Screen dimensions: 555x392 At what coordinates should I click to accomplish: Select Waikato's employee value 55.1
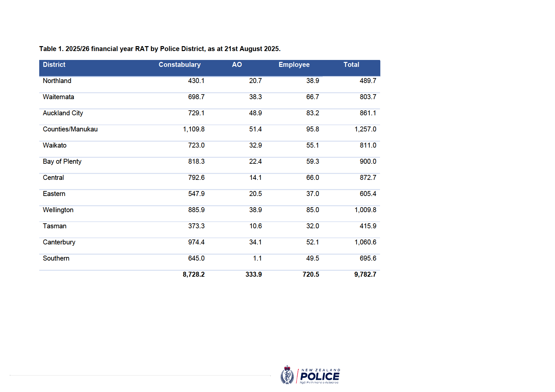tap(312, 145)
